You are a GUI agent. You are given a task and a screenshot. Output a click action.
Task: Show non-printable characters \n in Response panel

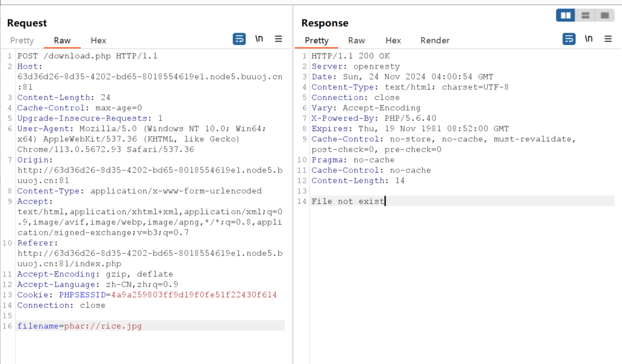tap(589, 39)
